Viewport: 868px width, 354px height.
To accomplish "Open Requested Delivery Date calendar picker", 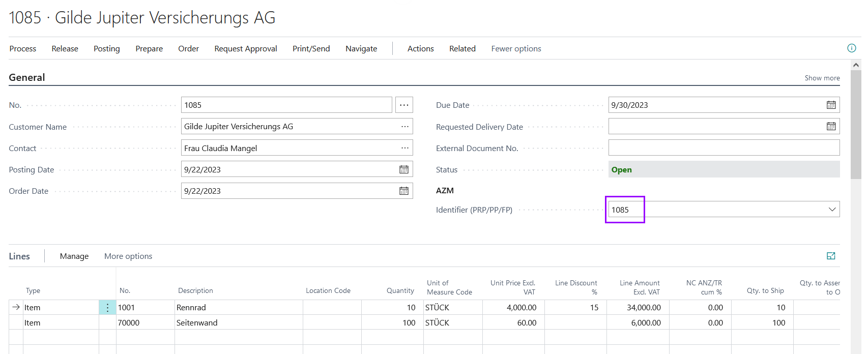I will point(831,126).
